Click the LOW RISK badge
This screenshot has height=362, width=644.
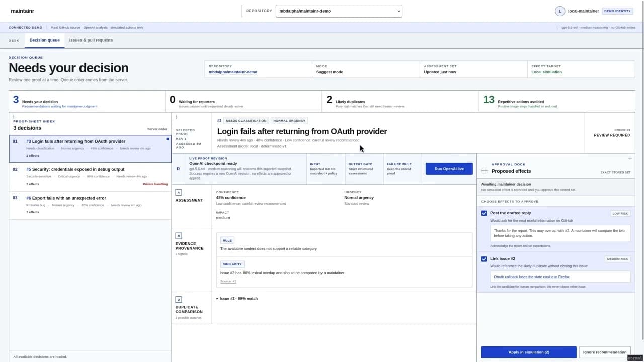tap(620, 213)
